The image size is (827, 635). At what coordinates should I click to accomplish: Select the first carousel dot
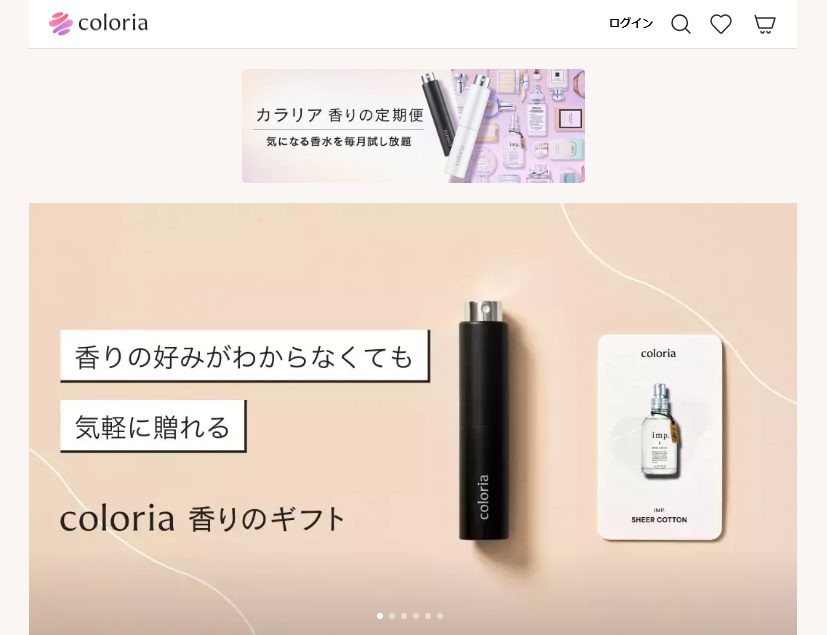pyautogui.click(x=380, y=615)
